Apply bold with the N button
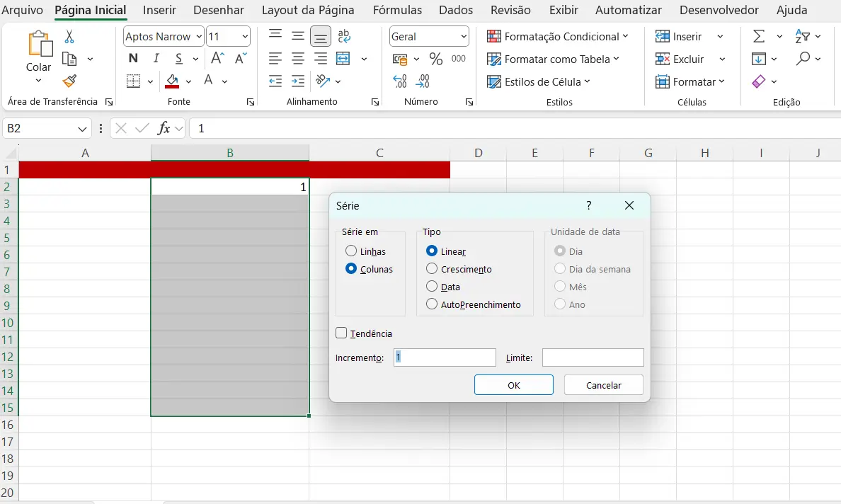841x504 pixels. tap(133, 59)
